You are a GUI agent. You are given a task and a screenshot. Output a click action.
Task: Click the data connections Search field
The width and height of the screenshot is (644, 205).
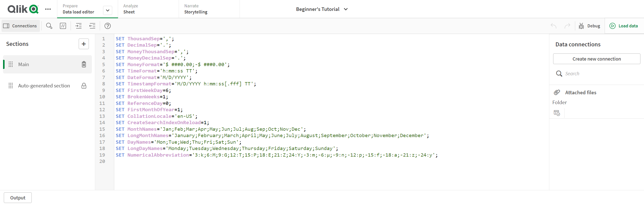click(597, 74)
